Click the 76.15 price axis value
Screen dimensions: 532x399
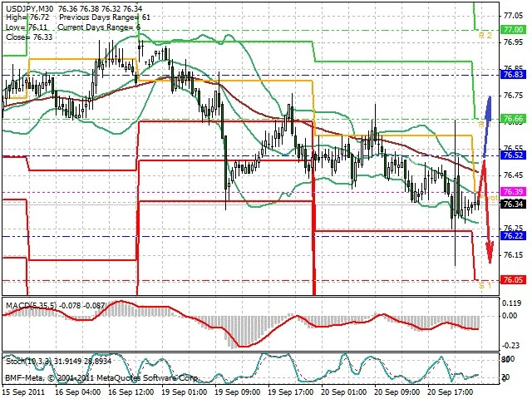coord(513,254)
